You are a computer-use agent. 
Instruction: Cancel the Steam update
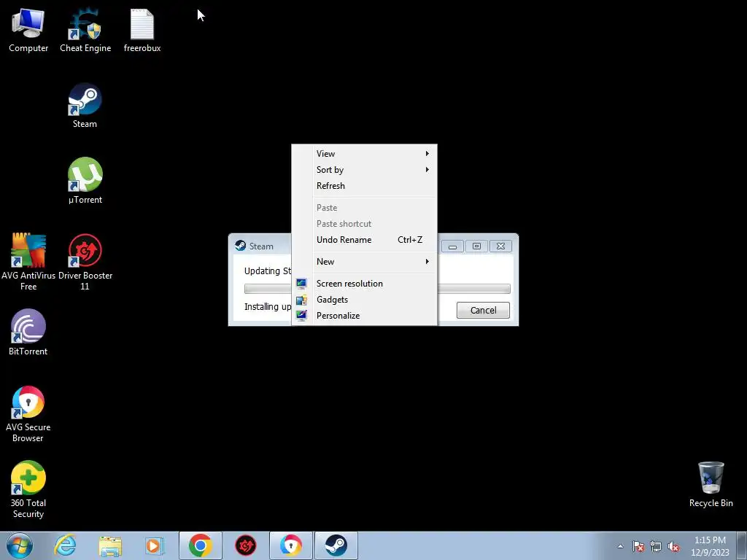coord(483,311)
